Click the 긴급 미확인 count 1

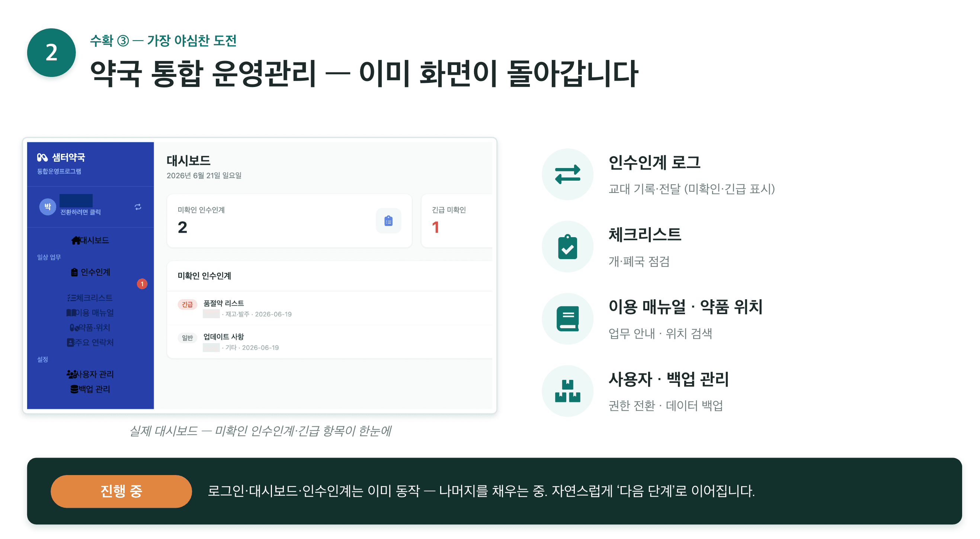436,227
